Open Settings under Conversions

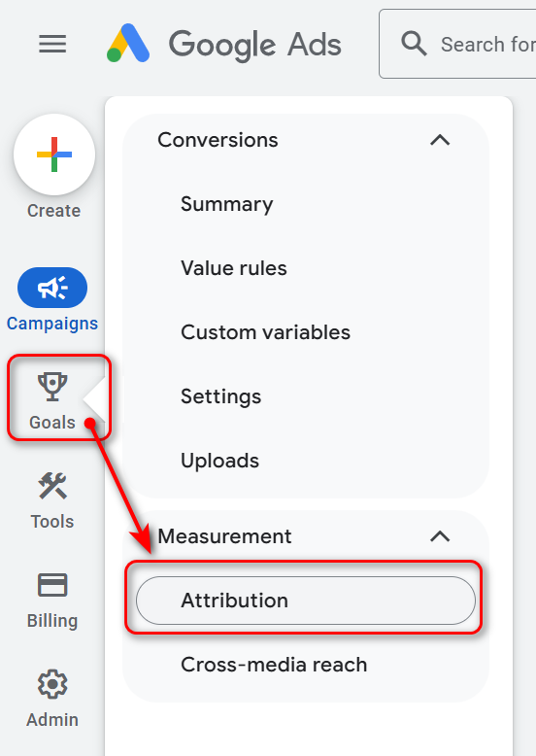point(220,396)
